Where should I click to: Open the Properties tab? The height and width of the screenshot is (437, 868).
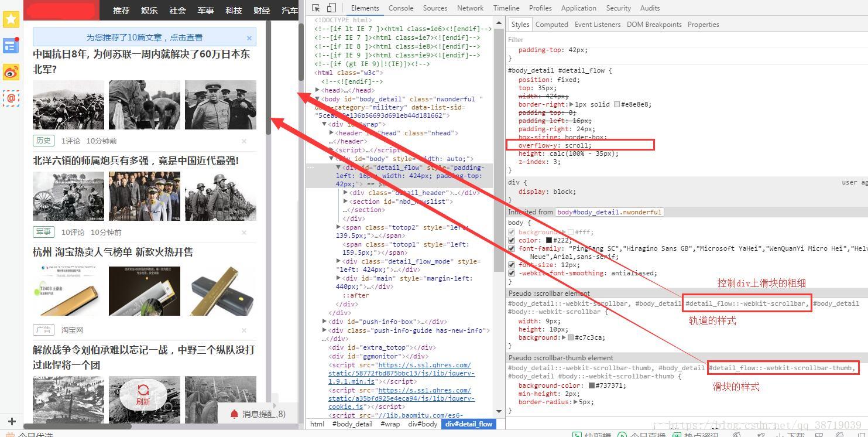point(704,25)
